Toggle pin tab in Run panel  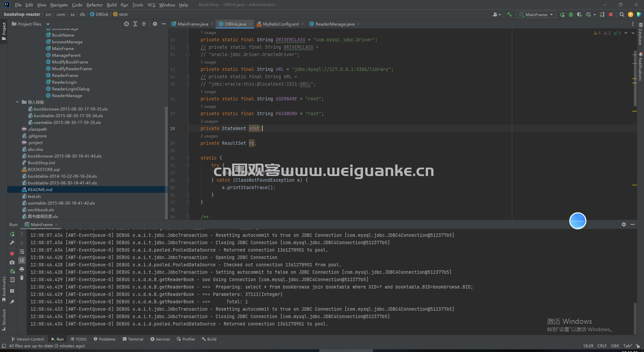[x=12, y=302]
